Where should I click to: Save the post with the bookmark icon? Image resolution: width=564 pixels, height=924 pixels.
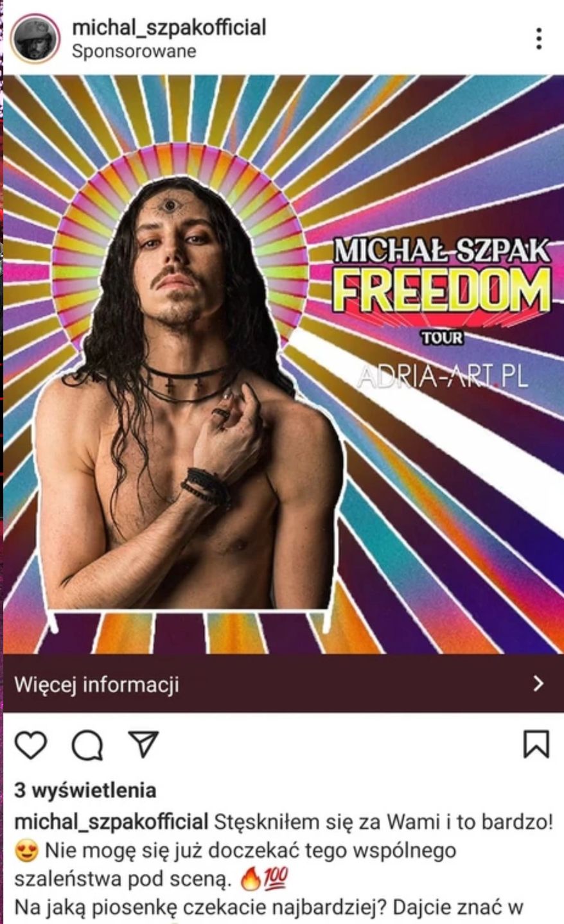click(x=536, y=745)
